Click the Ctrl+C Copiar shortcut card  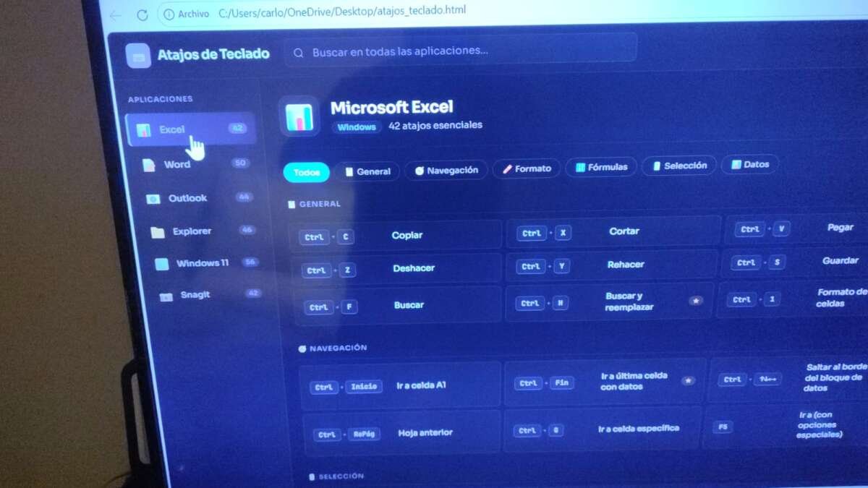pos(395,236)
